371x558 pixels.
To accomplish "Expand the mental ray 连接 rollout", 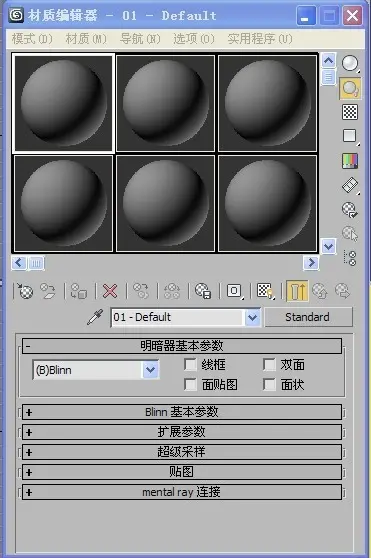I will click(x=182, y=492).
